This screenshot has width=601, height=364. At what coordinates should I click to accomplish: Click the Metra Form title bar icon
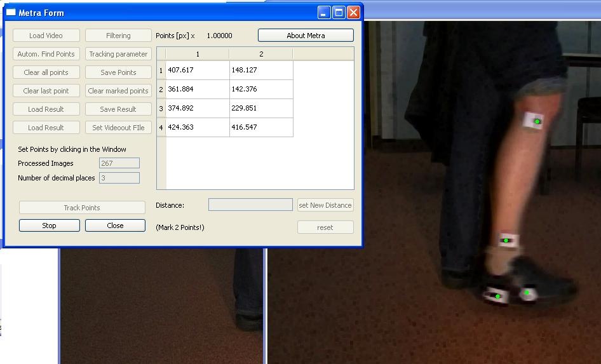11,13
